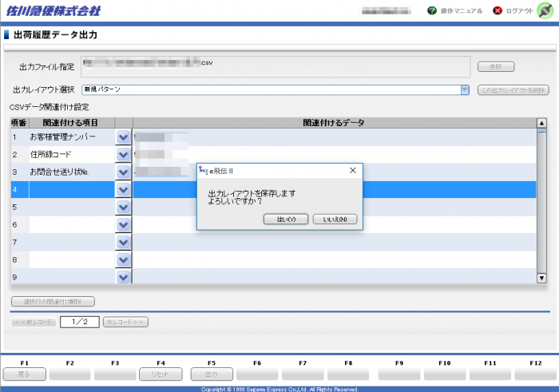Select row 1 お客様管理ナンバー text
The width and height of the screenshot is (559, 392).
[x=63, y=137]
